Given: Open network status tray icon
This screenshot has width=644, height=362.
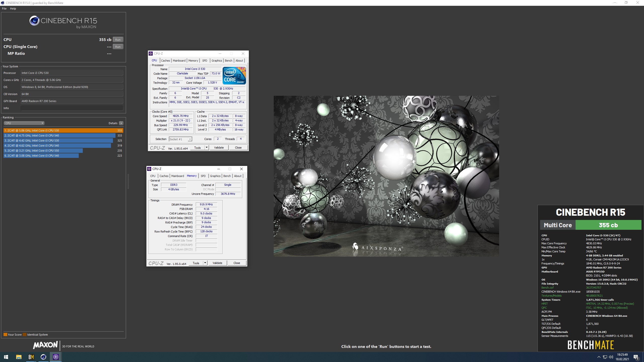Looking at the screenshot, I should point(605,357).
